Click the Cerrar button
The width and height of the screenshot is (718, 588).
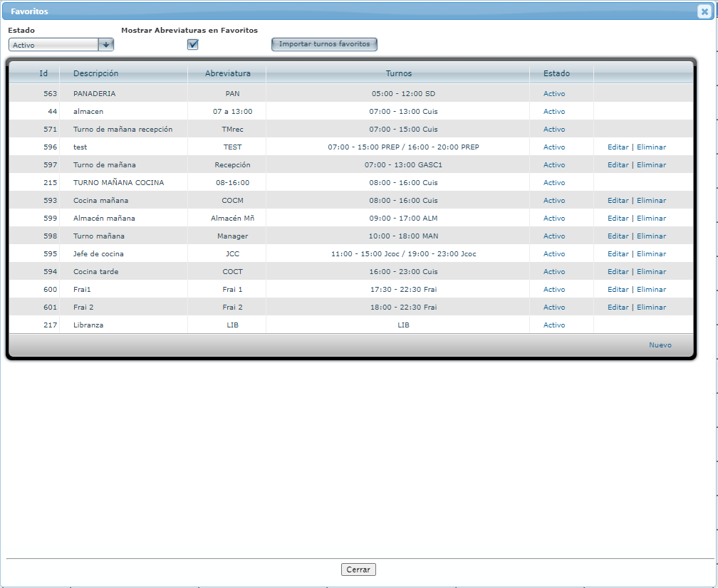358,569
